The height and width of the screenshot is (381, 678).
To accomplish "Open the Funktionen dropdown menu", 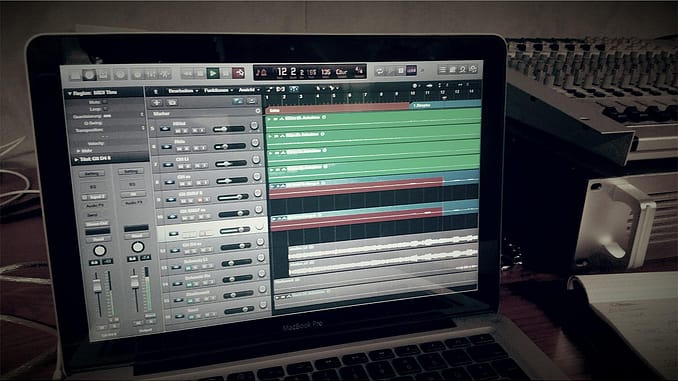I will click(x=218, y=90).
